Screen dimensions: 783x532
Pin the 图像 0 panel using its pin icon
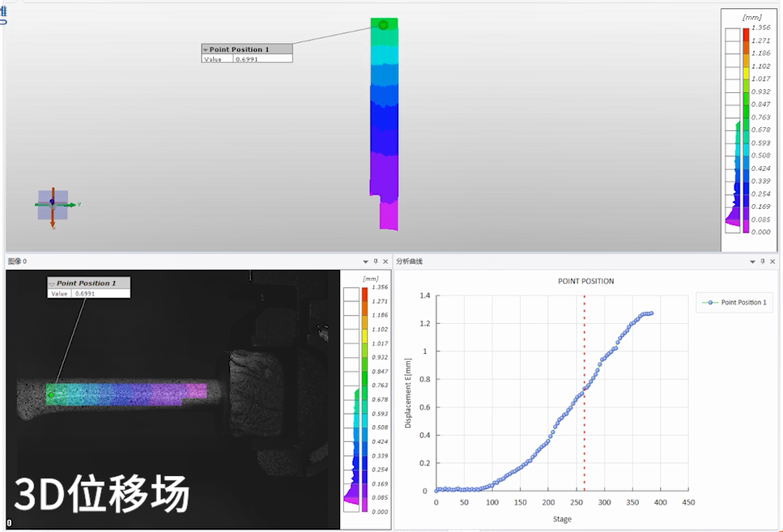[374, 262]
